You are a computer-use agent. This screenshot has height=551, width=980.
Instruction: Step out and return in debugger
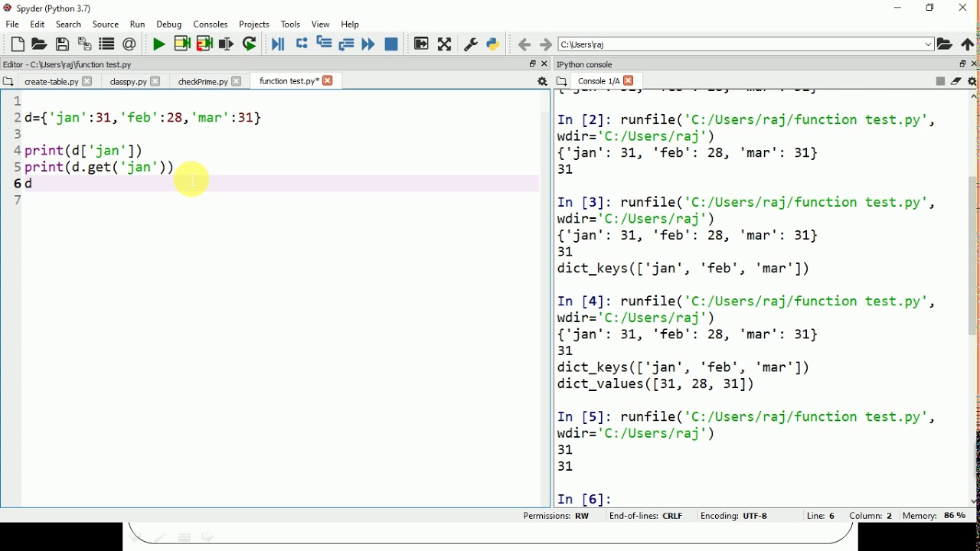[x=348, y=44]
